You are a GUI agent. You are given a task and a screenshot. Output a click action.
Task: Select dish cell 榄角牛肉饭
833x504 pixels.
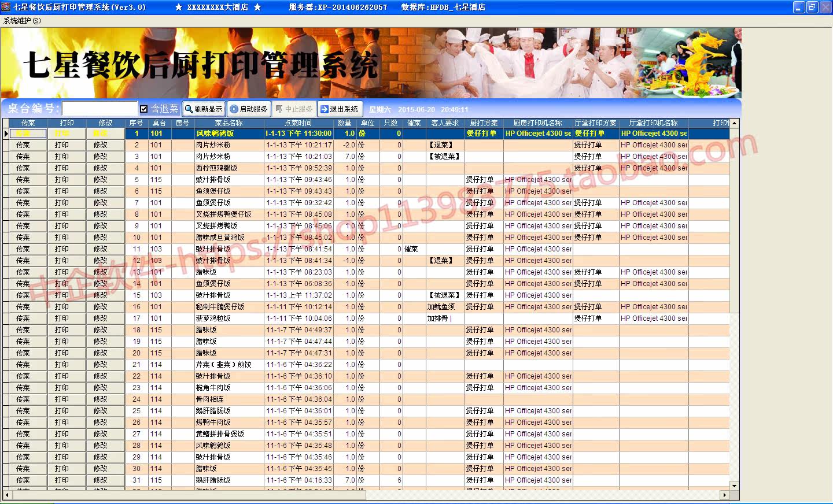[229, 388]
